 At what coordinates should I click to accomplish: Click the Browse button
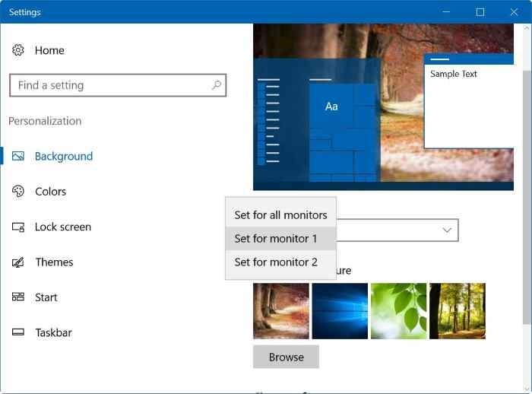286,357
